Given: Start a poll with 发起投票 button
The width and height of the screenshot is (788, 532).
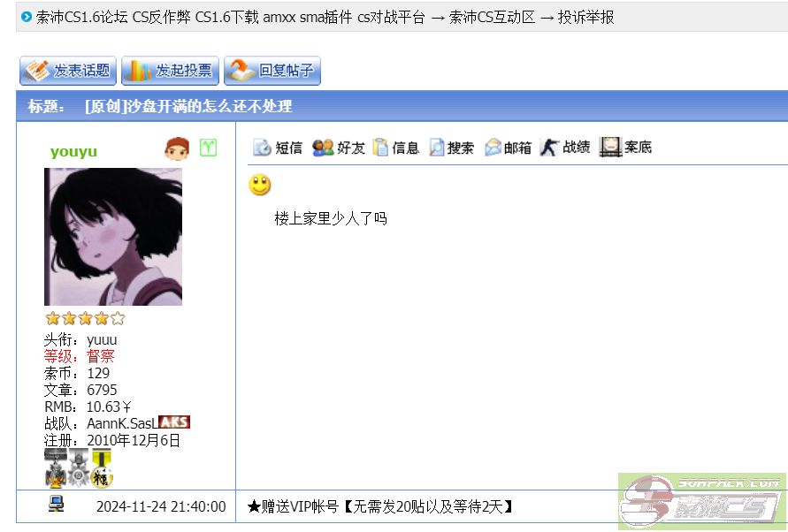Looking at the screenshot, I should [171, 71].
